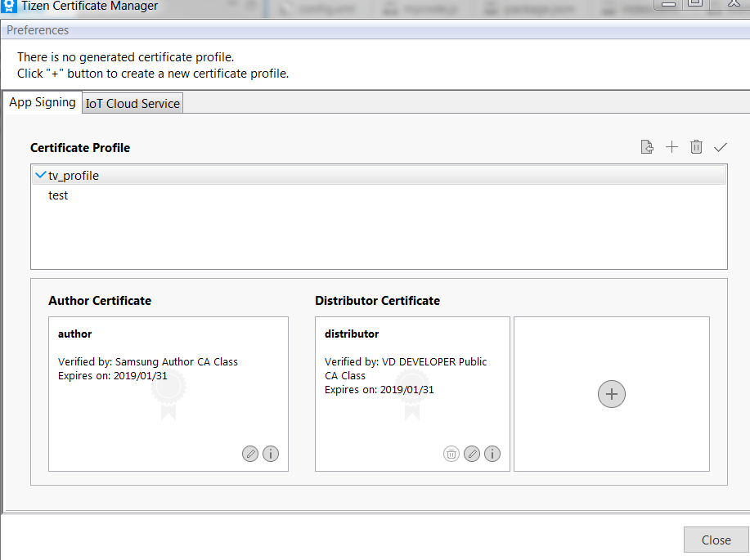Image resolution: width=750 pixels, height=560 pixels.
Task: Select the tv_profile certificate profile
Action: [x=74, y=176]
